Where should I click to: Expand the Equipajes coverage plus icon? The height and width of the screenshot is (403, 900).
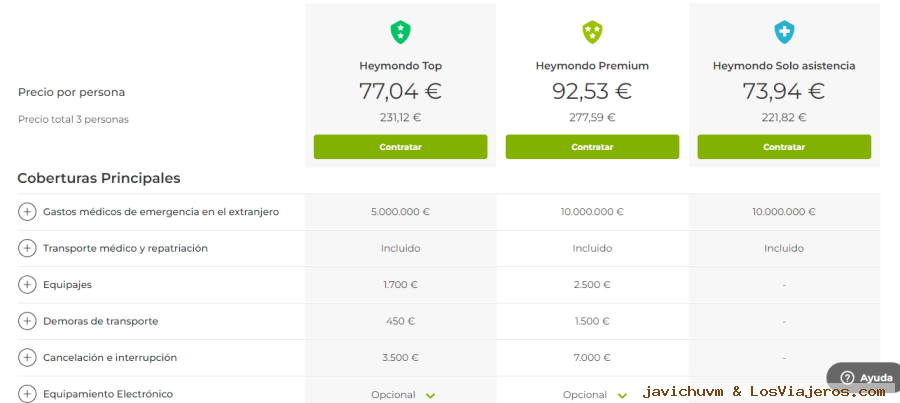pyautogui.click(x=26, y=285)
